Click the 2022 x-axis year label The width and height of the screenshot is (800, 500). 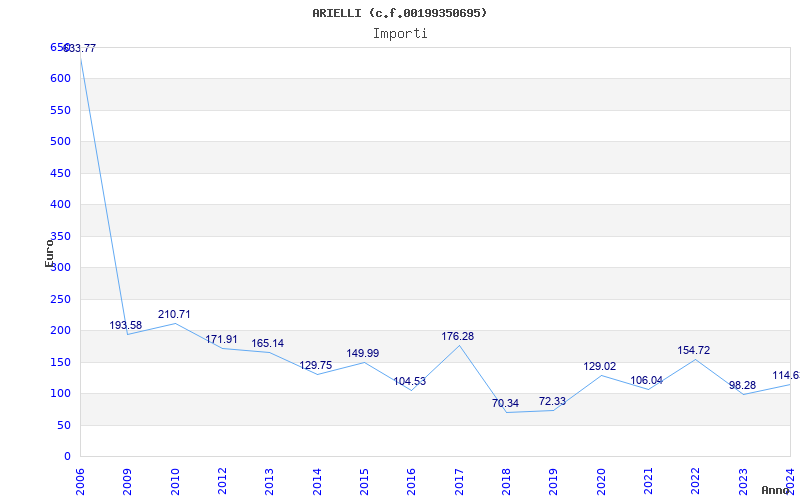click(695, 482)
